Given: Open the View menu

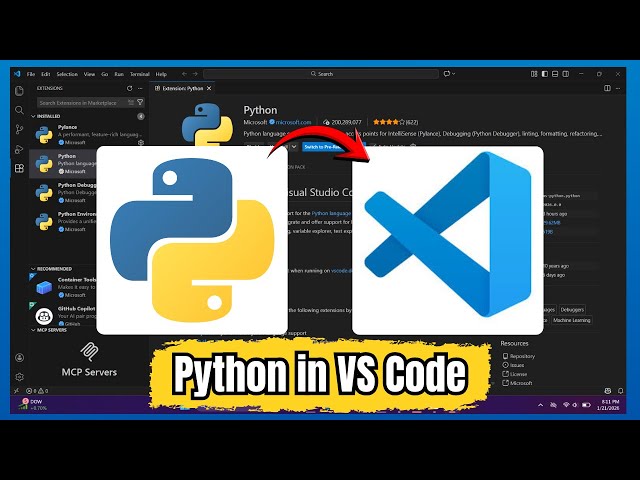Looking at the screenshot, I should point(89,74).
